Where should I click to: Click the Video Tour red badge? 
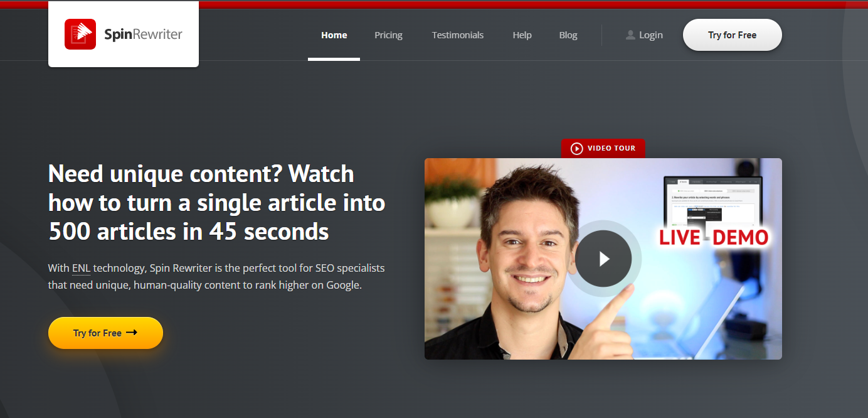(603, 148)
